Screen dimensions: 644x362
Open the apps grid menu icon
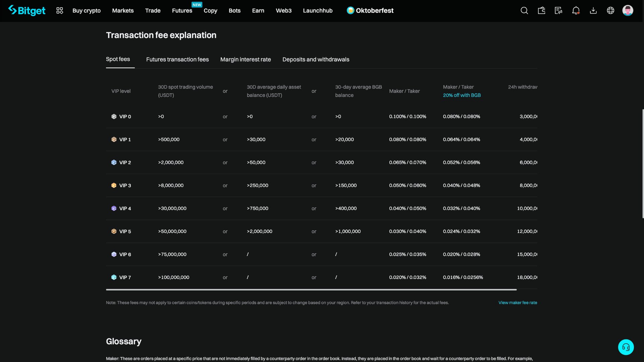pos(60,11)
